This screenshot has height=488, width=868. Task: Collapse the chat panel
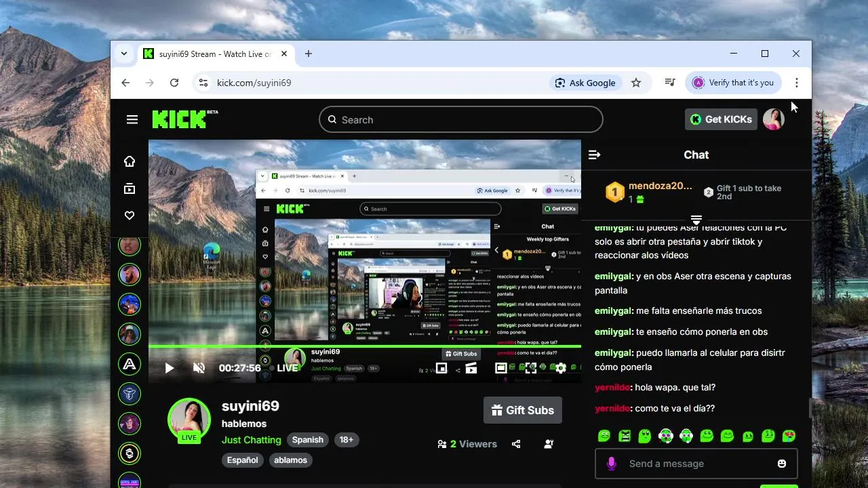(595, 155)
